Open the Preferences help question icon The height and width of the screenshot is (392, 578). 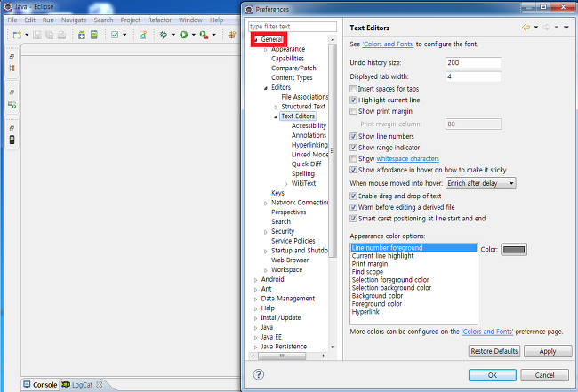click(x=259, y=374)
